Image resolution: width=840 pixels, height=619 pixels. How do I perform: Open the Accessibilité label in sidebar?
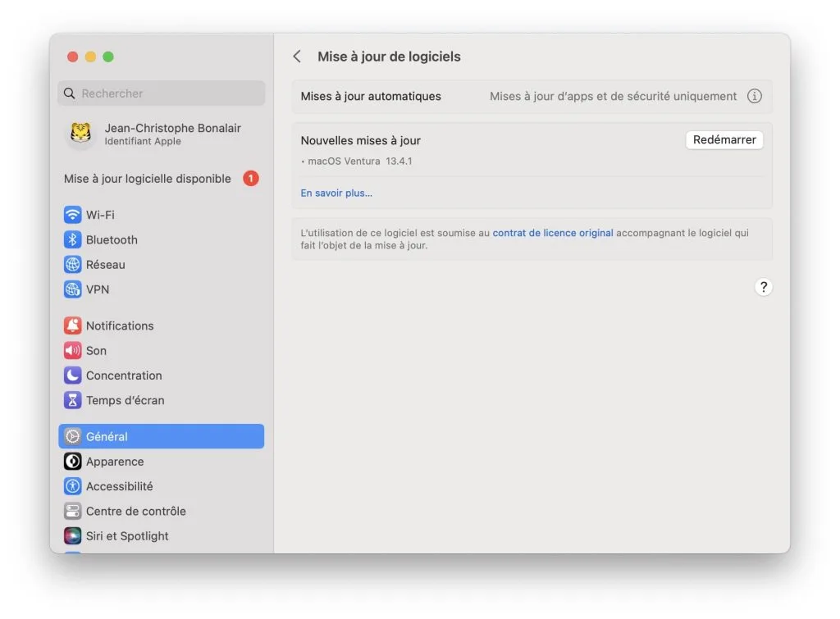tap(120, 486)
